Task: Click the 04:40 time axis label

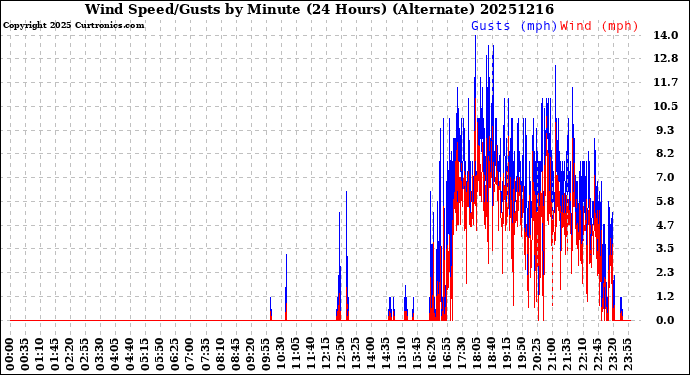Action: (130, 355)
